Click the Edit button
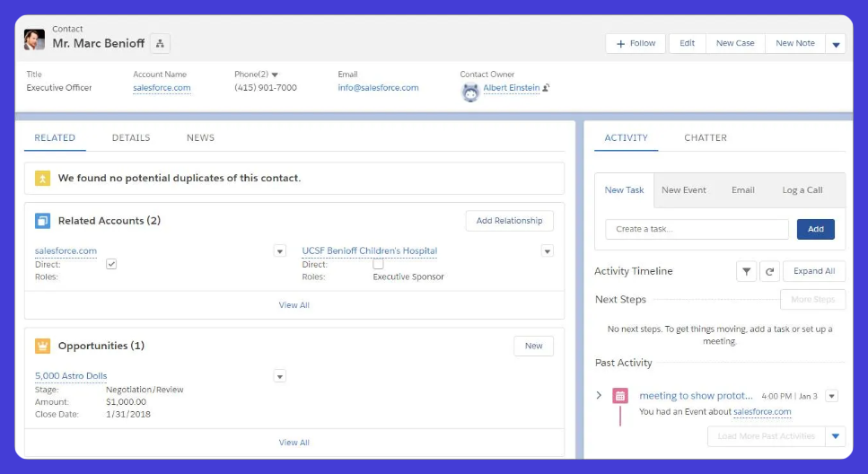This screenshot has height=474, width=868. click(687, 43)
